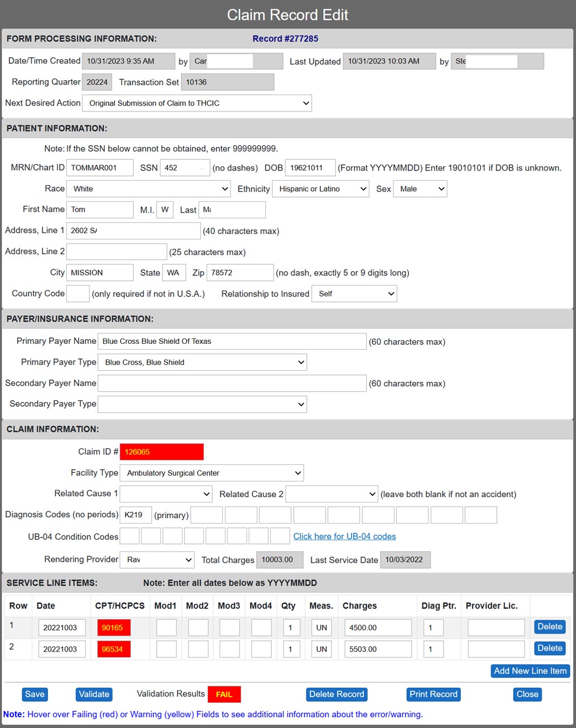This screenshot has width=576, height=728.
Task: Click the first UB-04 Condition Code box
Action: coord(129,536)
